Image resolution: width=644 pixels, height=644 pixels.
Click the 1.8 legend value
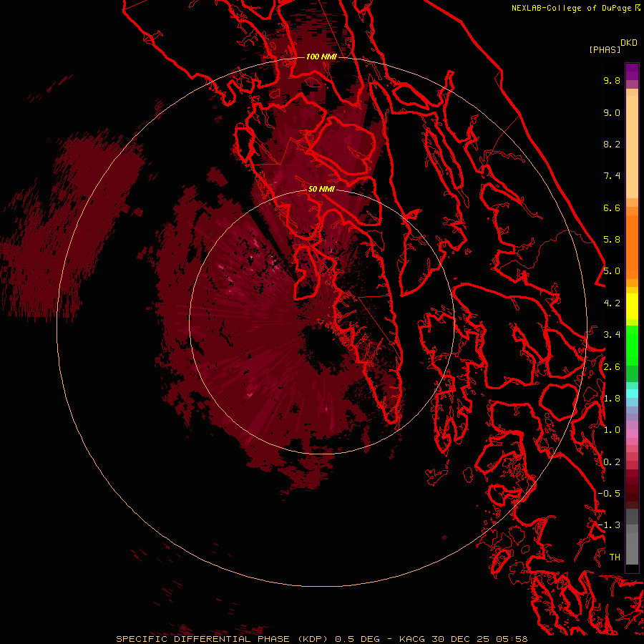point(612,399)
